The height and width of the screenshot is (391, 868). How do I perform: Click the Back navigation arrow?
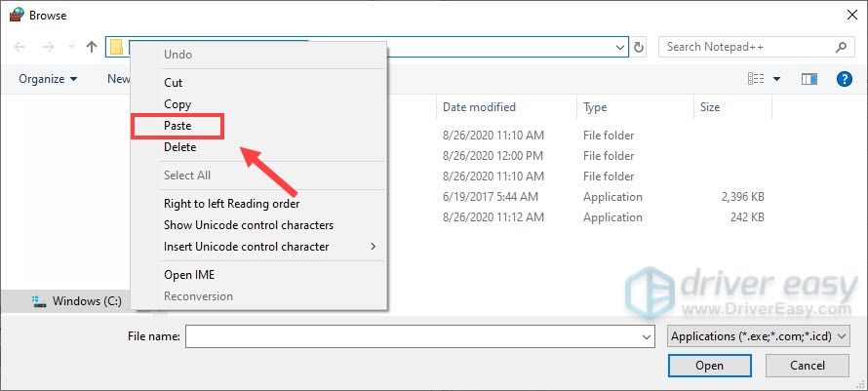click(x=20, y=47)
